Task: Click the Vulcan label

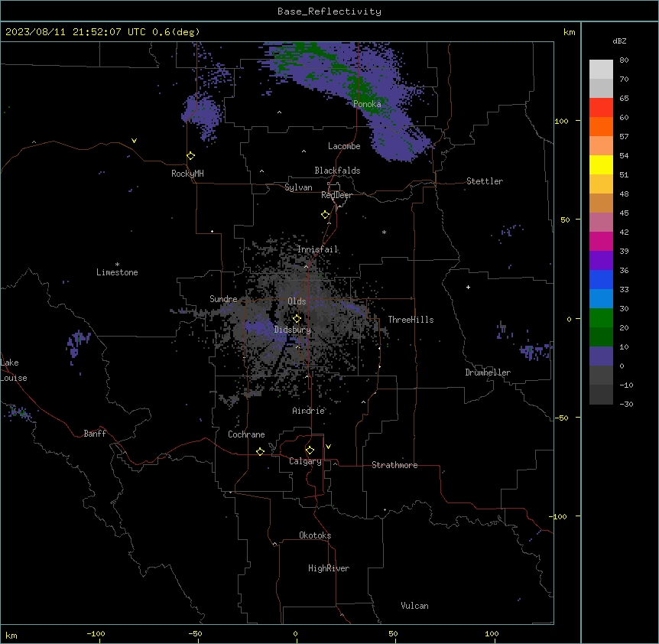Action: tap(414, 606)
